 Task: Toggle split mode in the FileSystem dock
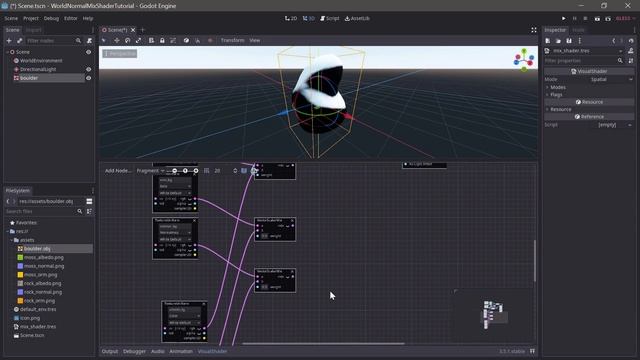pos(89,201)
